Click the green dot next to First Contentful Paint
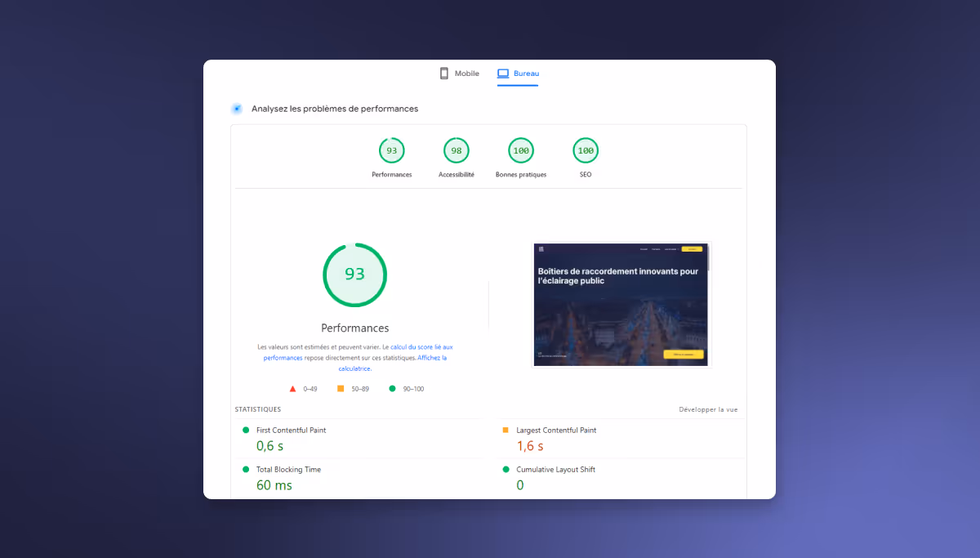This screenshot has height=558, width=980. click(243, 429)
